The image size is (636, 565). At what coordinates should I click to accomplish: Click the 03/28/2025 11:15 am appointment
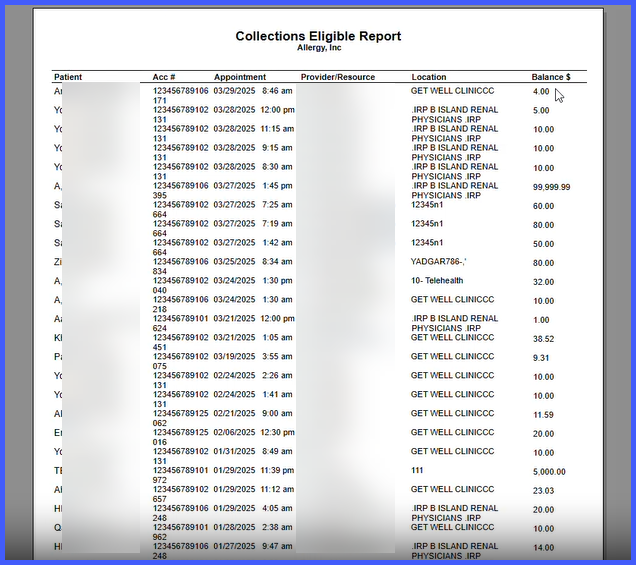(254, 129)
